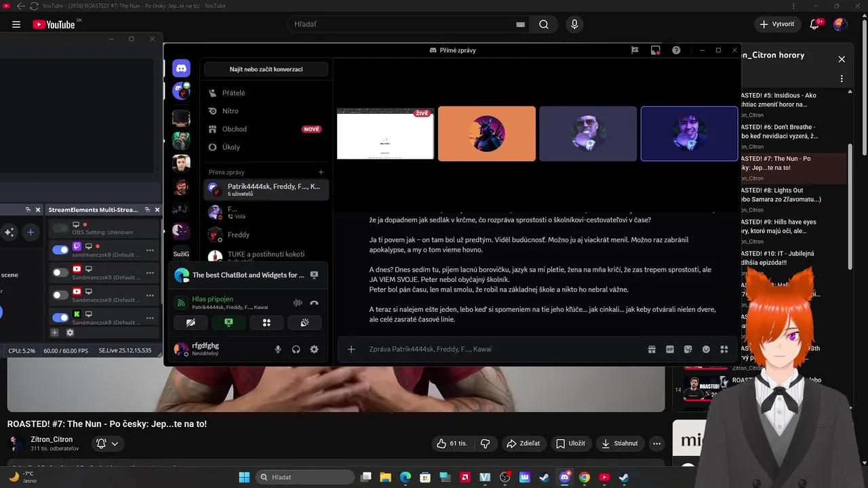Turn on camera in Discord voice panel

[x=191, y=323]
